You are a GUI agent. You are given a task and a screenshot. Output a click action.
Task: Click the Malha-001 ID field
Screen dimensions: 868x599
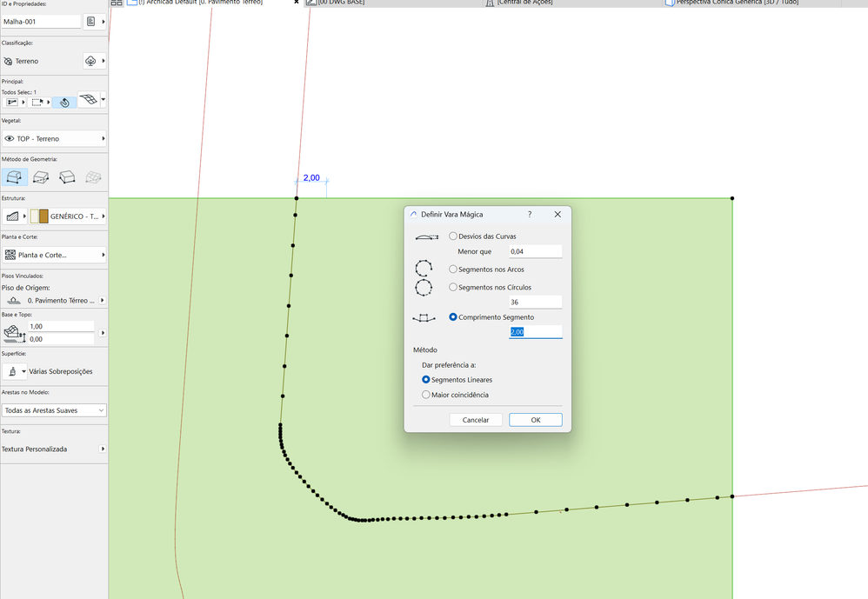tap(42, 22)
